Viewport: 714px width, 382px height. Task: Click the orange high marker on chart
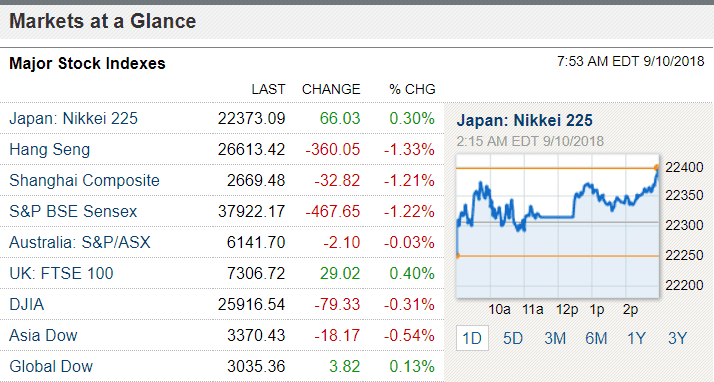point(656,168)
